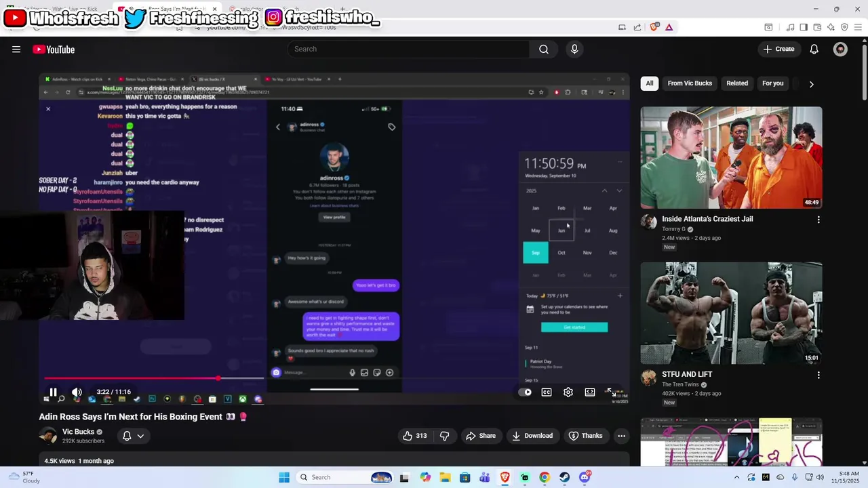Open Discord from the taskbar
This screenshot has width=868, height=488.
tap(585, 477)
